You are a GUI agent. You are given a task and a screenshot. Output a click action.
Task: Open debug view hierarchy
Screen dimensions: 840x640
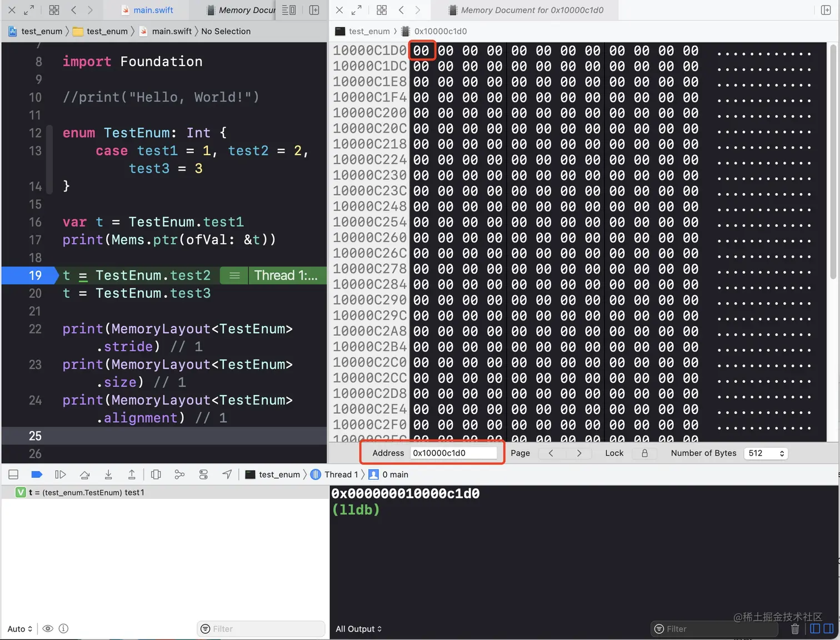[x=156, y=474]
